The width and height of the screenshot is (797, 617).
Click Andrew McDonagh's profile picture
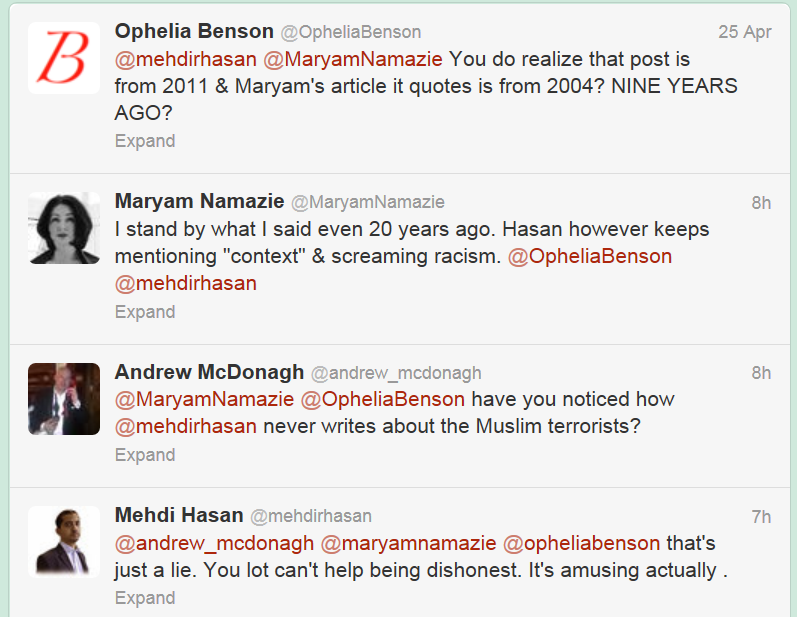click(63, 399)
